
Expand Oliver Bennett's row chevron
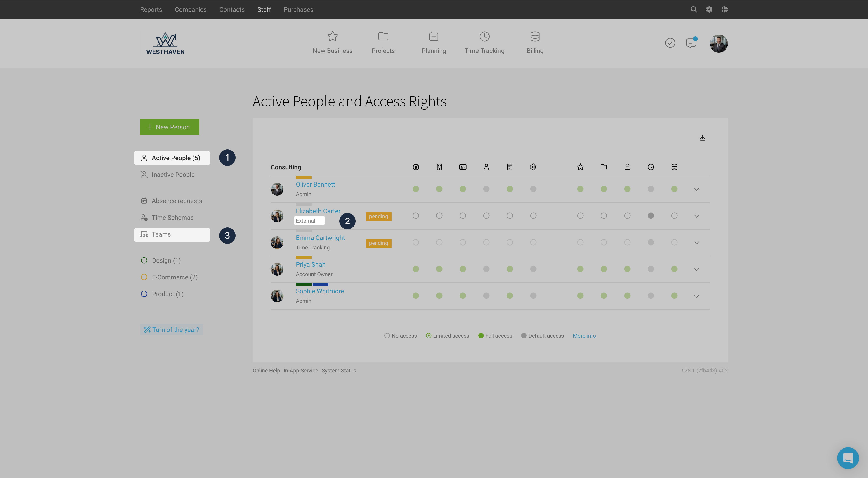coord(696,189)
